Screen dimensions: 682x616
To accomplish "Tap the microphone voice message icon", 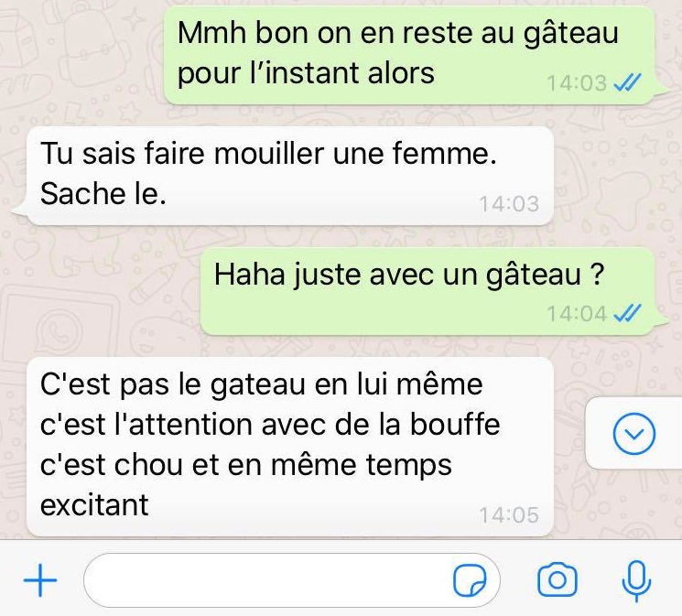I will [636, 581].
